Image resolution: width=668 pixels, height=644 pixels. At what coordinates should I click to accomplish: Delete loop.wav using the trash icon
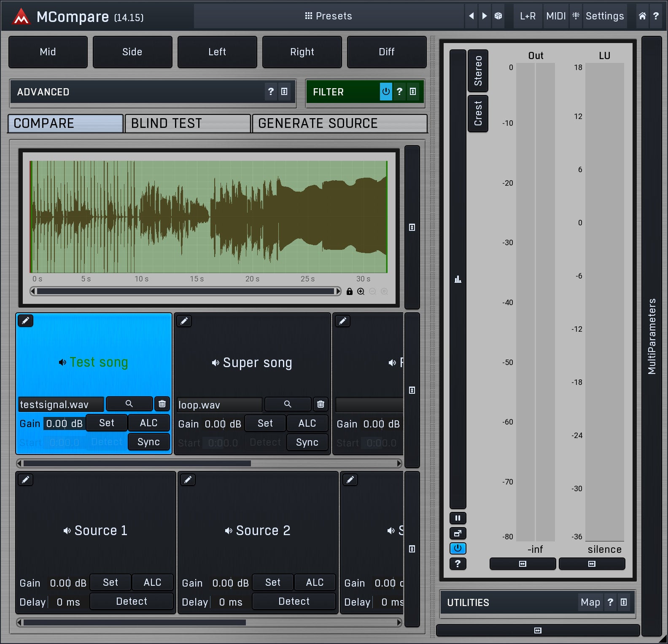click(321, 404)
